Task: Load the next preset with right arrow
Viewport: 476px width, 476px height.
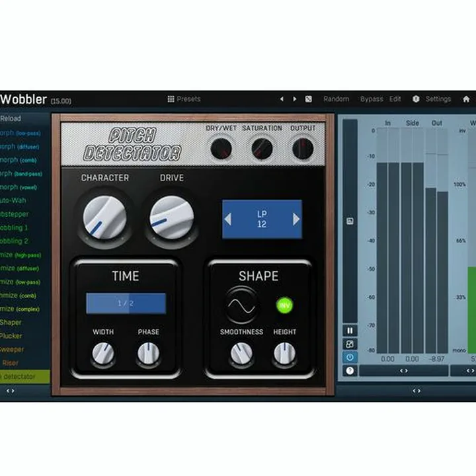Action: 294,99
